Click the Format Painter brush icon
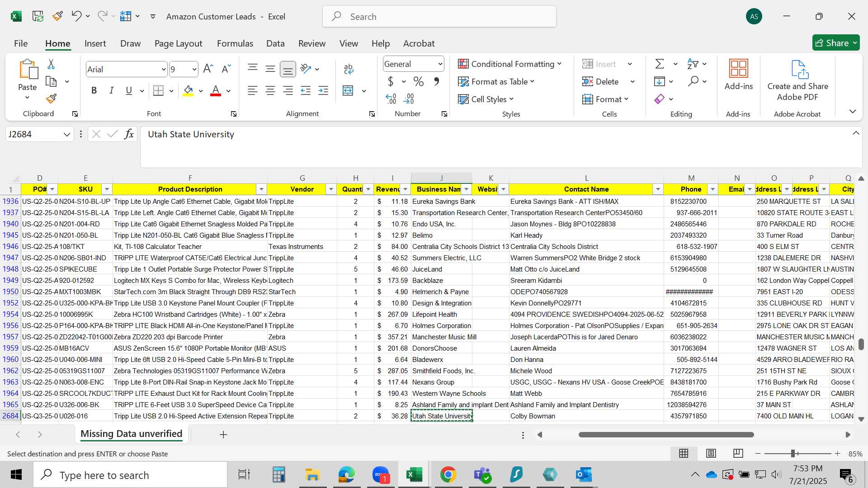 51,99
